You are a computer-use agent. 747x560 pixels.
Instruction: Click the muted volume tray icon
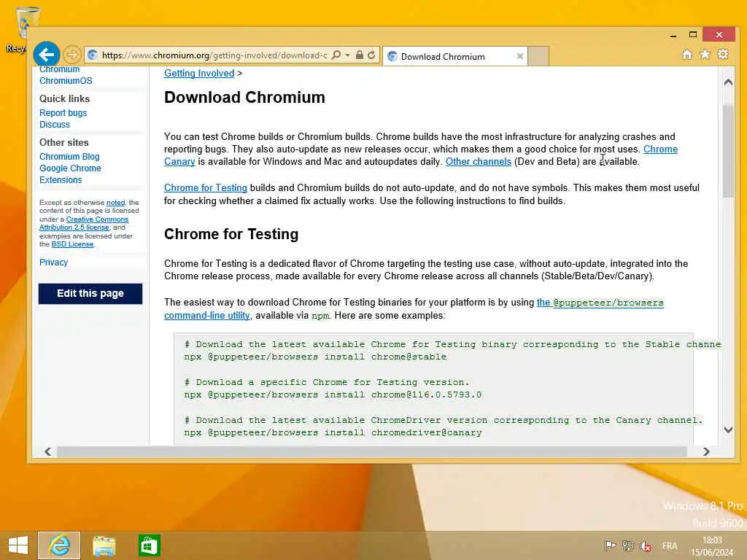point(646,546)
